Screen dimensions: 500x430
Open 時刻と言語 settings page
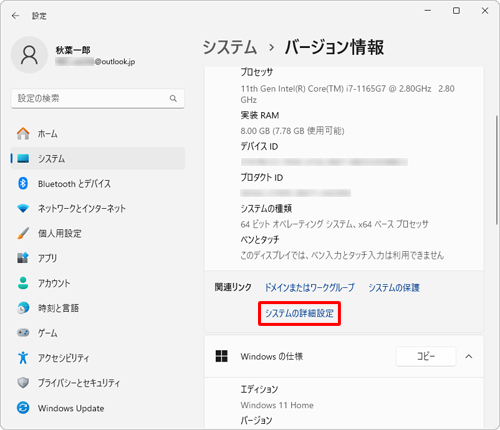coord(97,308)
